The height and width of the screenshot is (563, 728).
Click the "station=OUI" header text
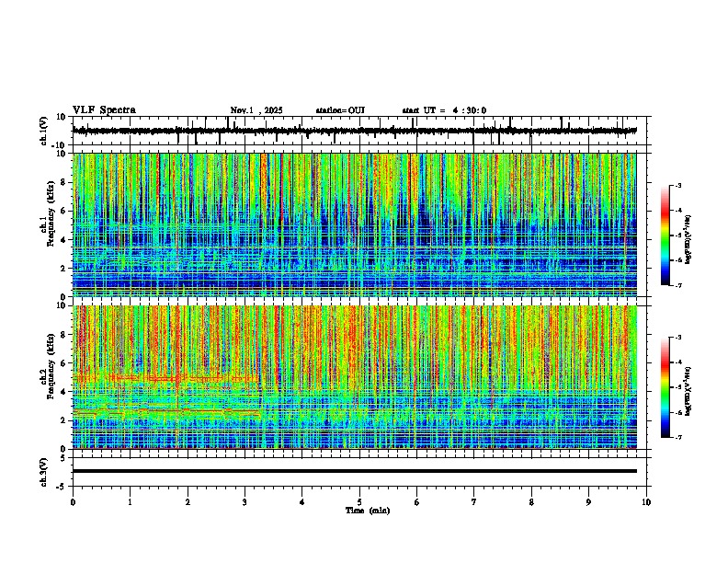(340, 110)
